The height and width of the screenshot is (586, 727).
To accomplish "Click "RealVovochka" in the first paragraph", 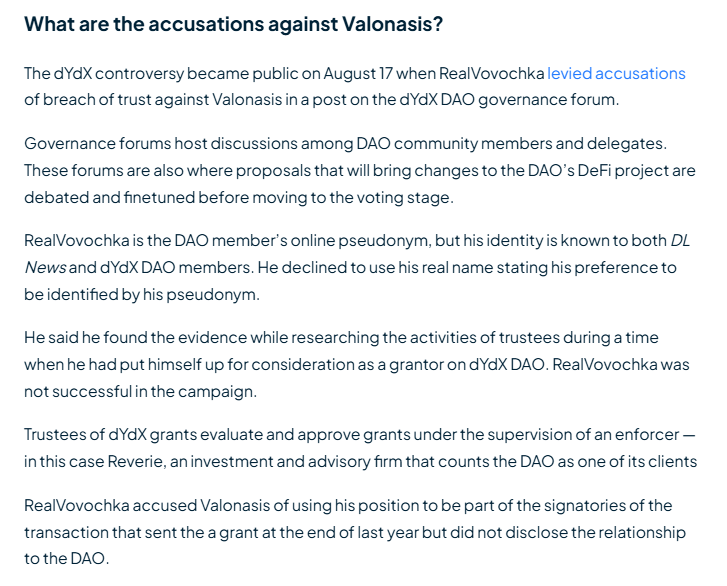I will coord(491,74).
